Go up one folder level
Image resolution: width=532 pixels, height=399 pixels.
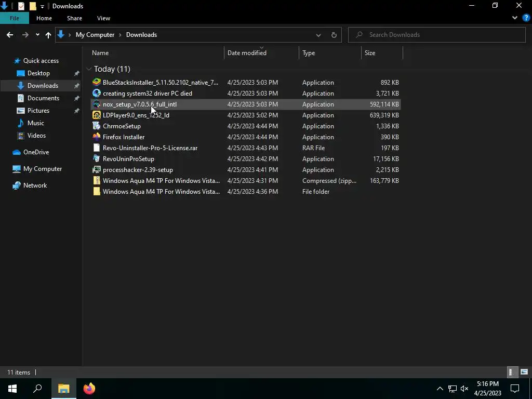click(x=48, y=35)
